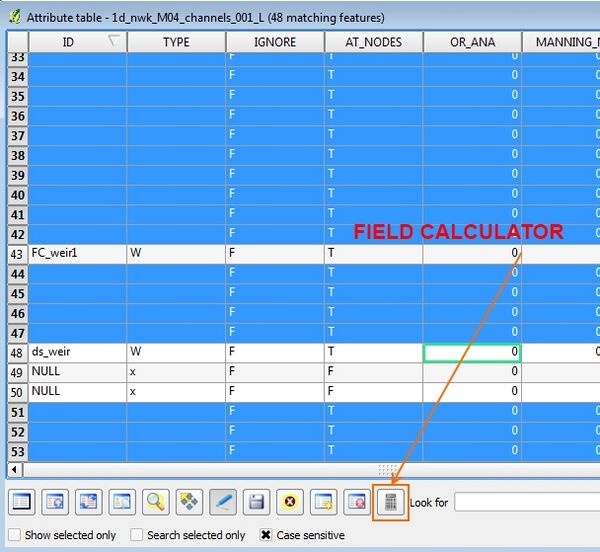Check Search selected only
Image resolution: width=600 pixels, height=552 pixels.
pyautogui.click(x=137, y=535)
